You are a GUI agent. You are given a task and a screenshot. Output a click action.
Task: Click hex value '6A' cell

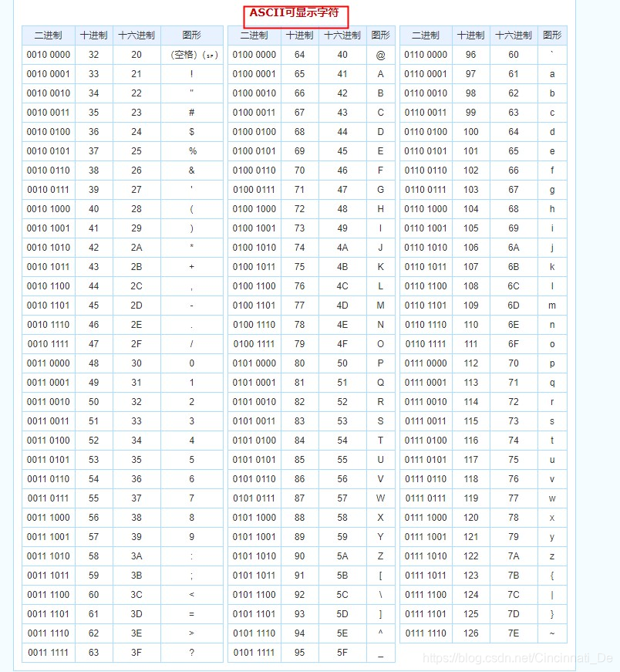pos(514,248)
